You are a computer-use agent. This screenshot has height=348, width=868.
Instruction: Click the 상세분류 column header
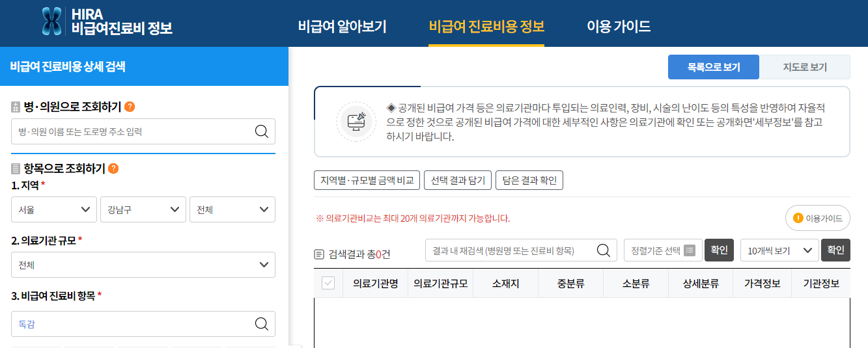click(701, 284)
